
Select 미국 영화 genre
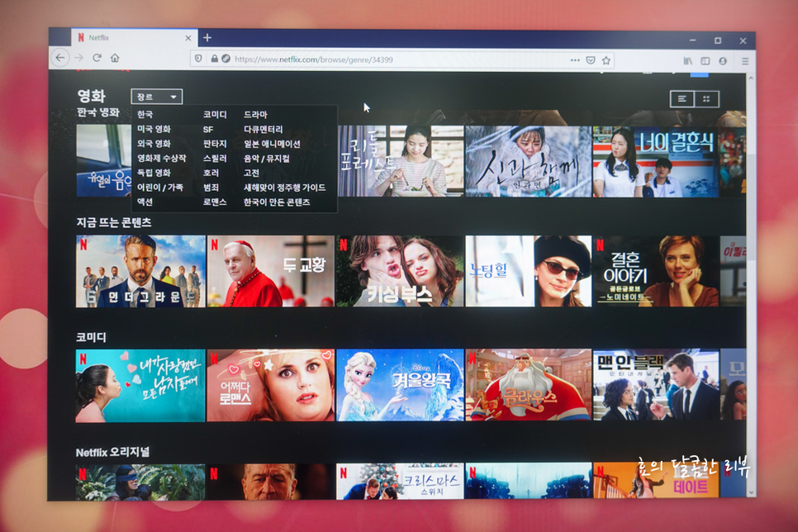[x=154, y=130]
